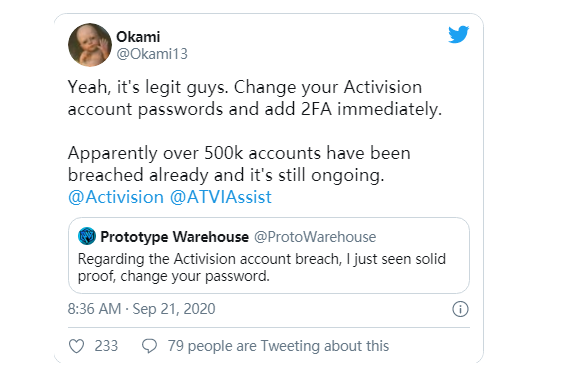Image resolution: width=573 pixels, height=375 pixels.
Task: Click the 8:36 AM Sep 21, 2020 timestamp
Action: [x=141, y=309]
